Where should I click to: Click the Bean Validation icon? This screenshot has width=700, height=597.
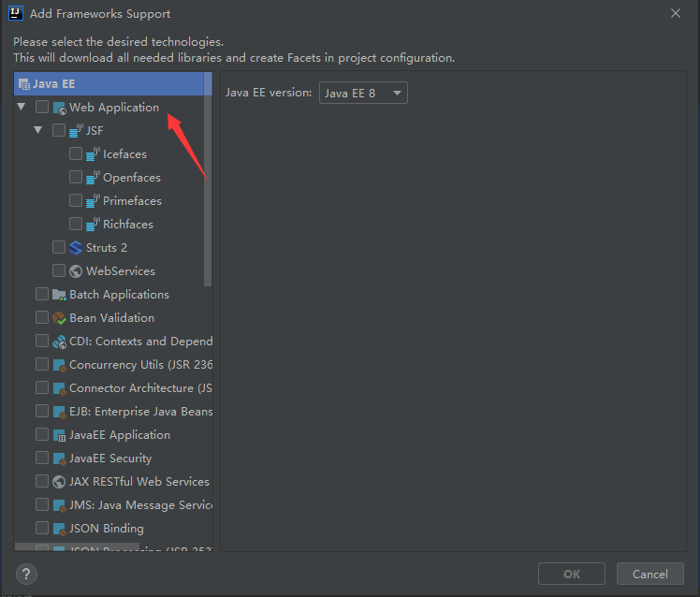[60, 318]
